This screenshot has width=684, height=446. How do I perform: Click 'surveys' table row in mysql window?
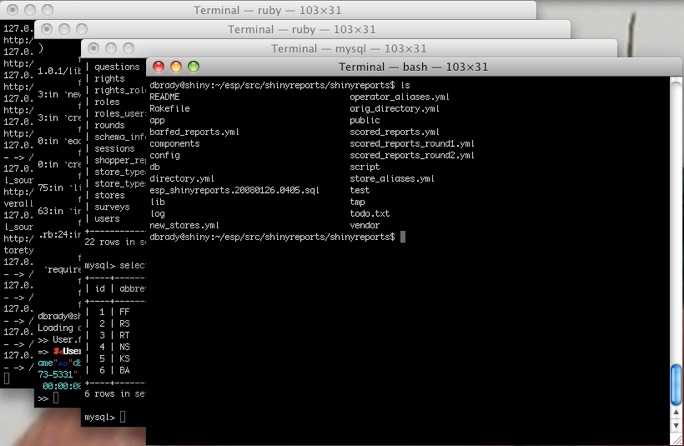(112, 207)
